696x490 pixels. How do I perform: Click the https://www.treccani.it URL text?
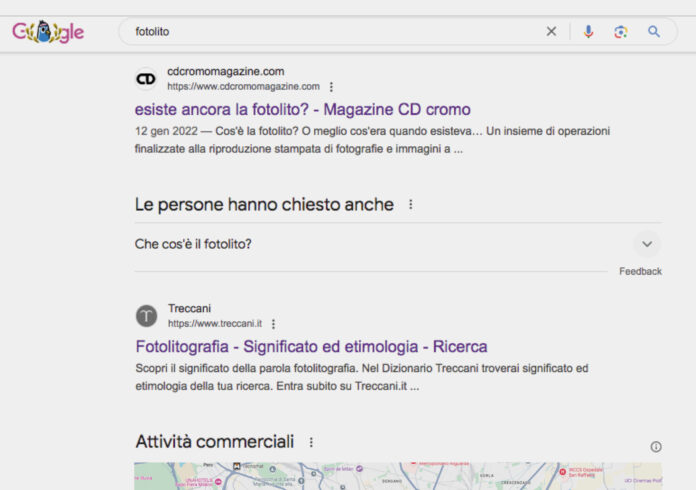[x=215, y=324]
